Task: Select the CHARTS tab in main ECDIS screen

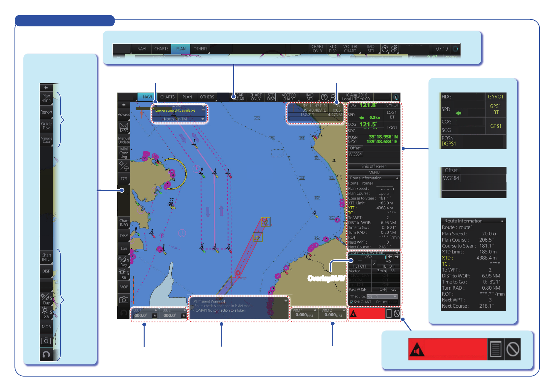Action: [x=167, y=97]
